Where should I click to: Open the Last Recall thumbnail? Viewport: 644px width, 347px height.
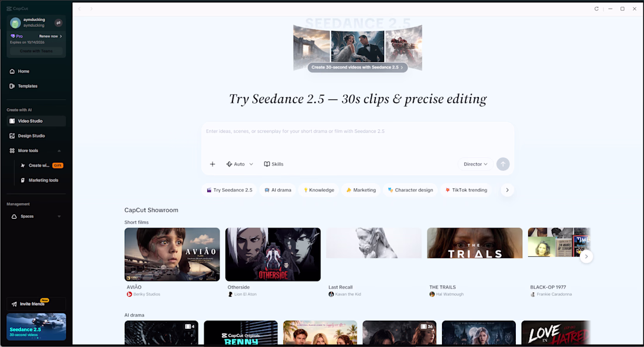point(374,243)
